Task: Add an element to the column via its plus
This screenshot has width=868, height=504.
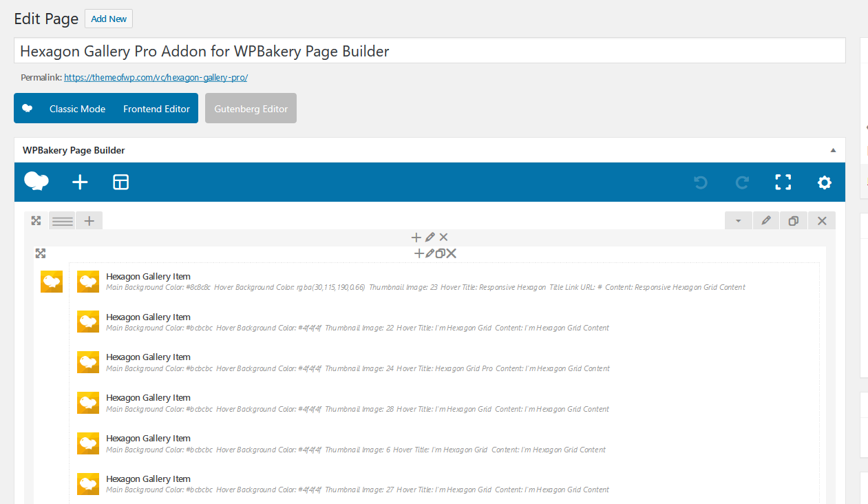Action: [x=416, y=237]
